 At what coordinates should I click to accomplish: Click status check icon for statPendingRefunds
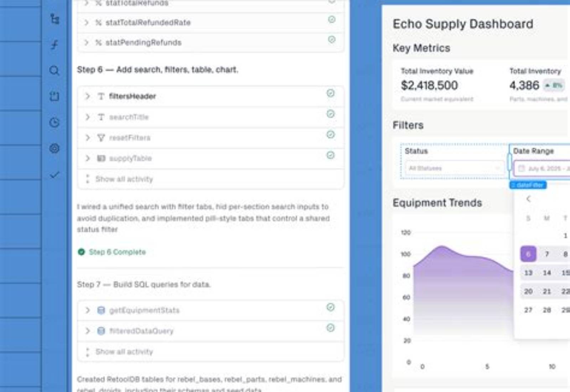[x=332, y=40]
